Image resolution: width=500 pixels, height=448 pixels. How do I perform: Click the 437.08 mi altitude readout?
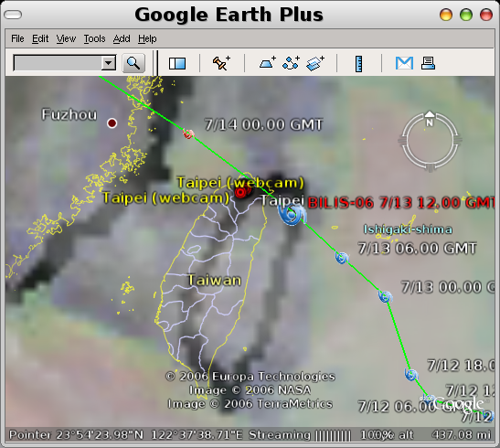click(461, 435)
